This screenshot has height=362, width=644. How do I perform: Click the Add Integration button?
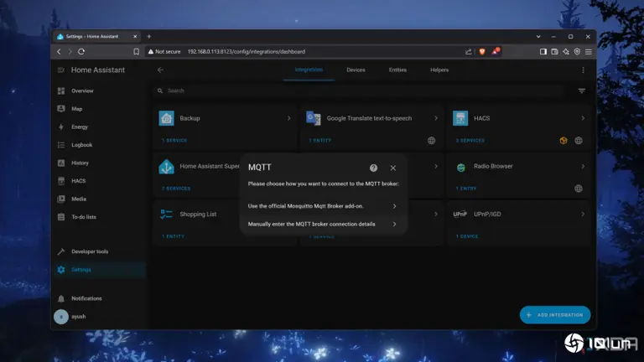point(555,315)
